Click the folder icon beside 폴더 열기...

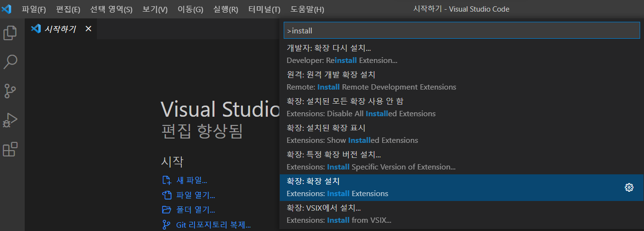click(166, 210)
